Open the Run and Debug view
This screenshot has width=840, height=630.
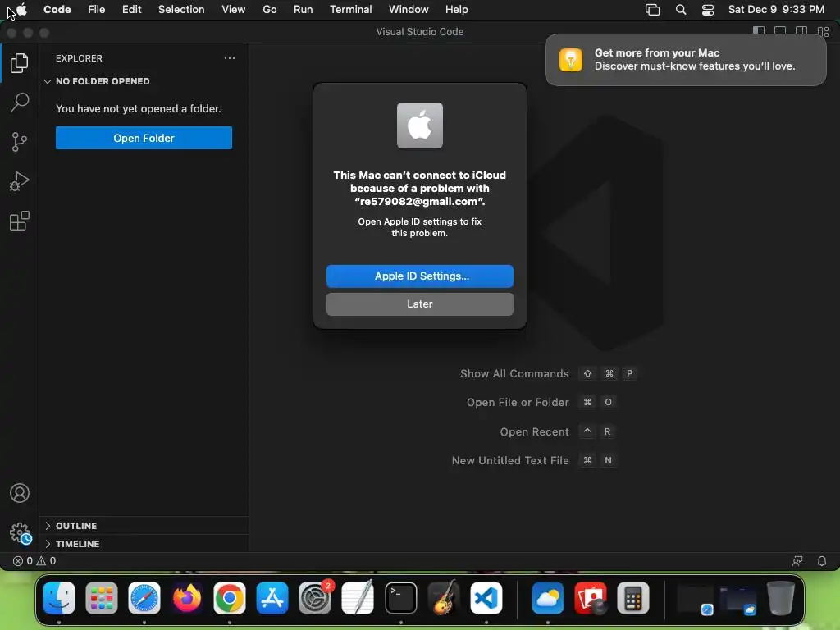tap(20, 181)
